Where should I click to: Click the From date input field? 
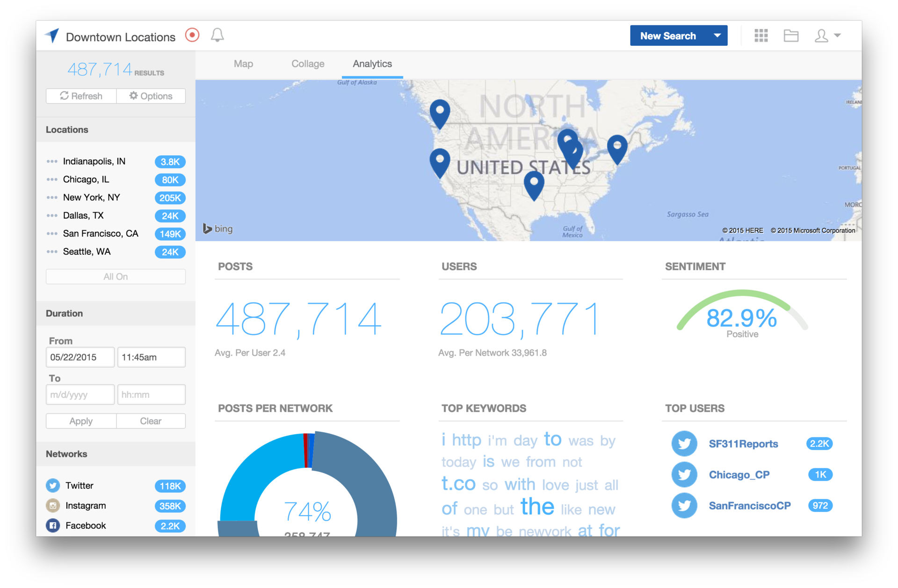(80, 357)
